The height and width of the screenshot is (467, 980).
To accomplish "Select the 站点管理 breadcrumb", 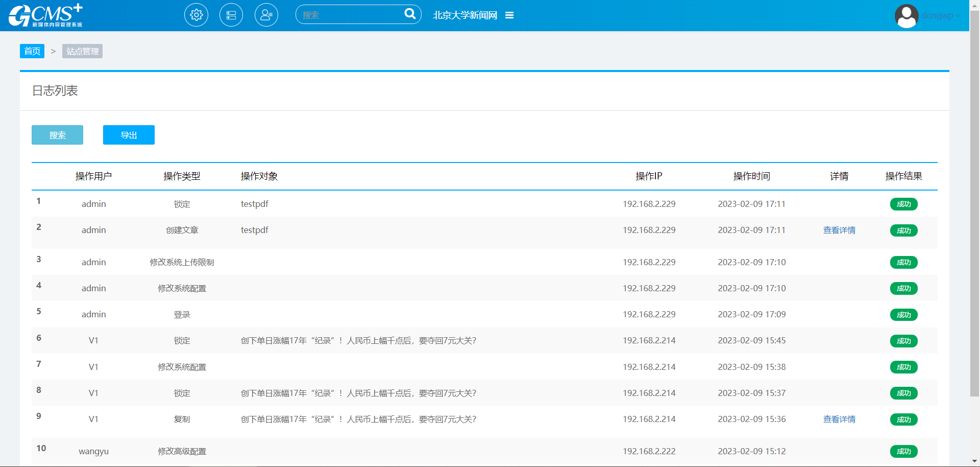I will click(x=82, y=51).
